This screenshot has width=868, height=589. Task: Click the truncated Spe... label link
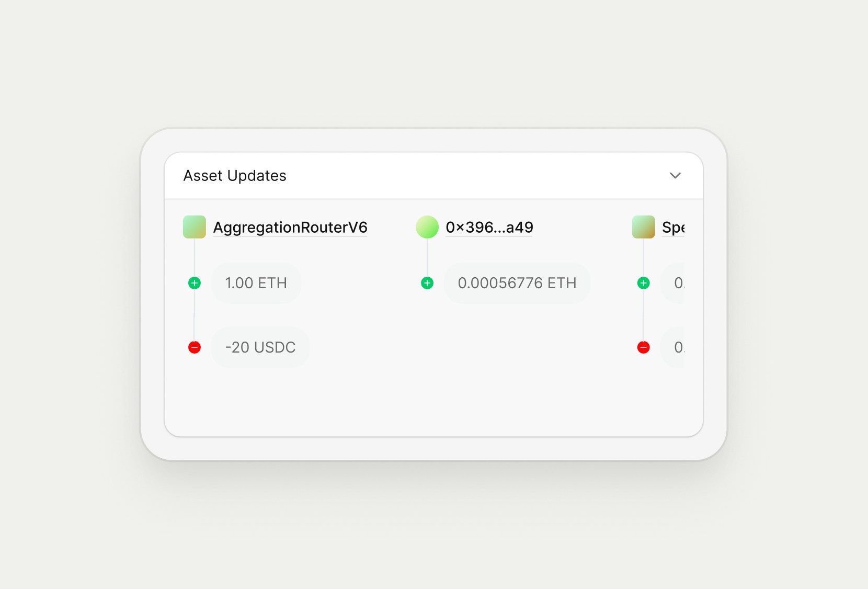pos(673,227)
